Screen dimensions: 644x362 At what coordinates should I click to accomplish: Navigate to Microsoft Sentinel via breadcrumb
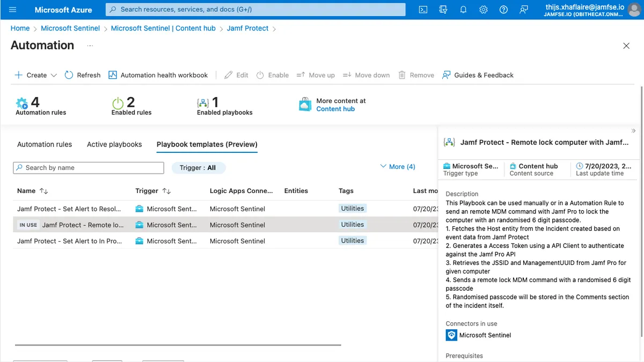pos(70,28)
